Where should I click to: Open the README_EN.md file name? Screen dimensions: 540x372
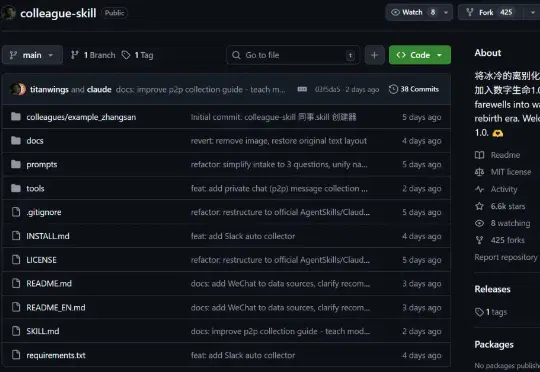[x=56, y=307]
